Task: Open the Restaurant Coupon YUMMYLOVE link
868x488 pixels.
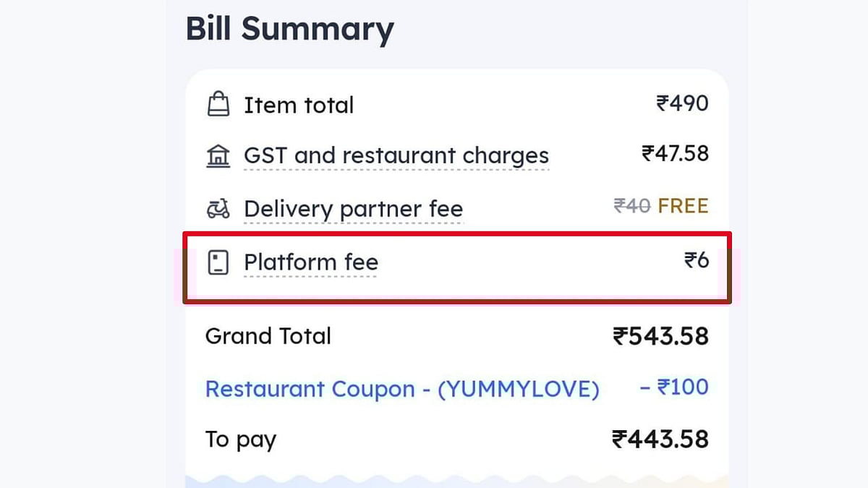Action: [x=401, y=389]
